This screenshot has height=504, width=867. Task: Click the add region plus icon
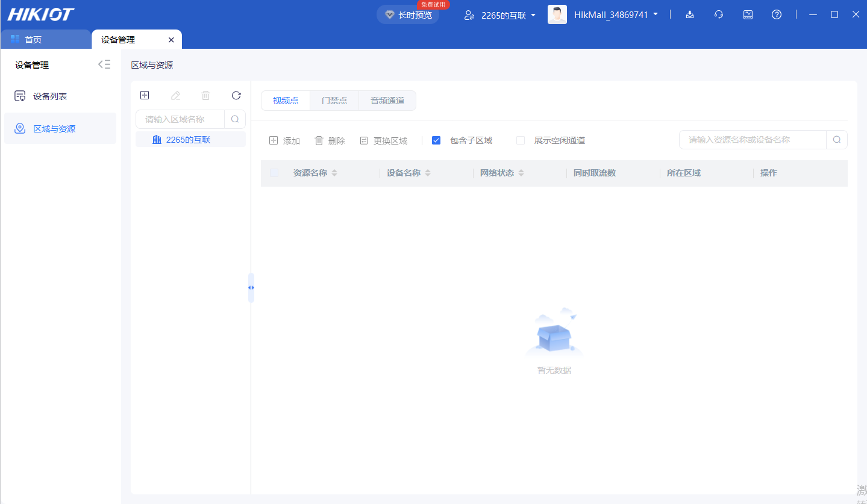tap(145, 95)
